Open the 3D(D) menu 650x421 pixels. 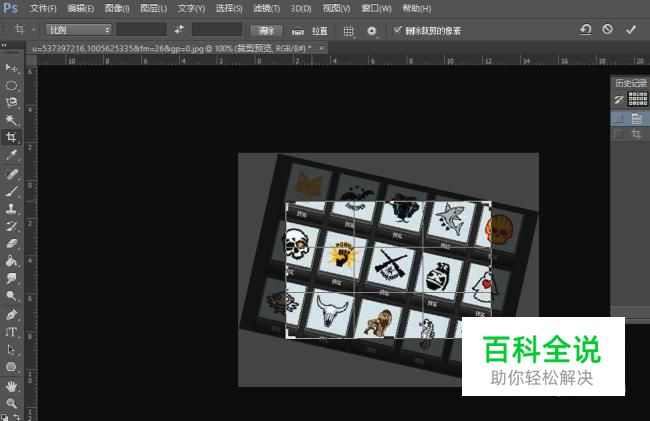[301, 9]
